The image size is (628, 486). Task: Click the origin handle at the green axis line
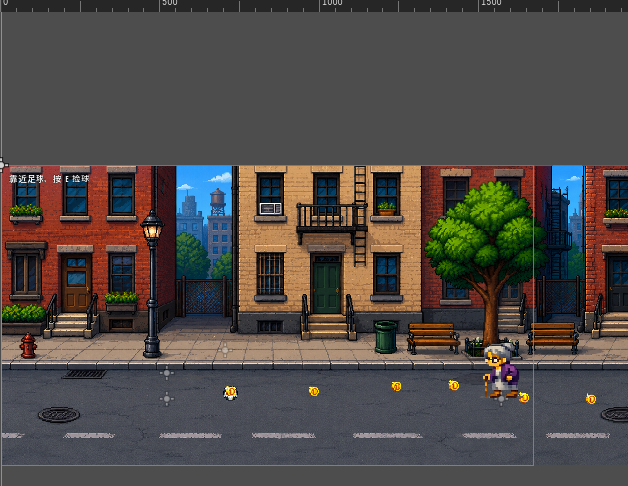(x=2, y=165)
